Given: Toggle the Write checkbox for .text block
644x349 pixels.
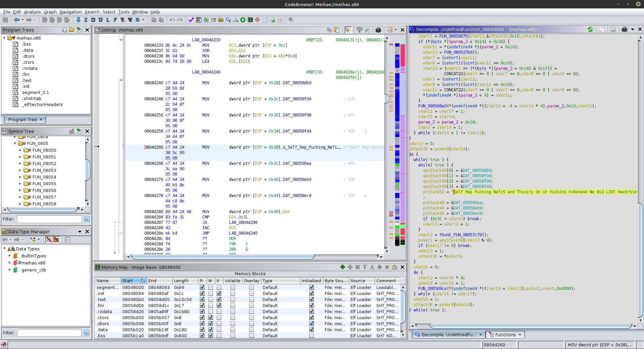Looking at the screenshot, I should click(x=211, y=299).
